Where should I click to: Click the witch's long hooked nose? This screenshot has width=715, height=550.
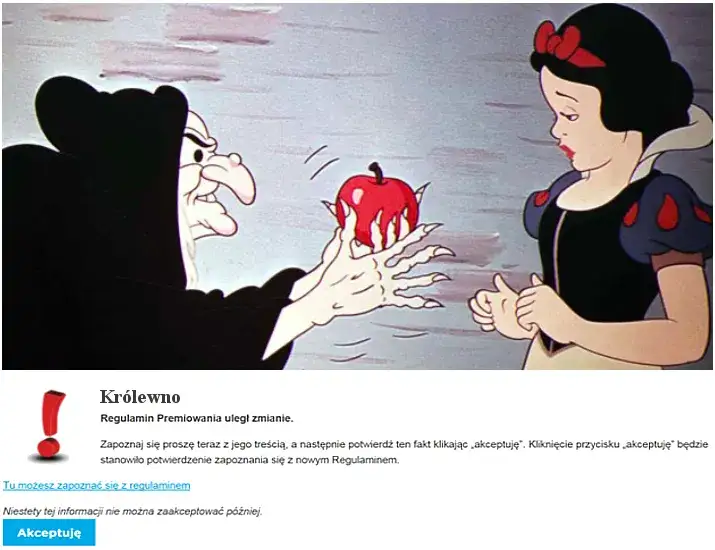coord(235,178)
